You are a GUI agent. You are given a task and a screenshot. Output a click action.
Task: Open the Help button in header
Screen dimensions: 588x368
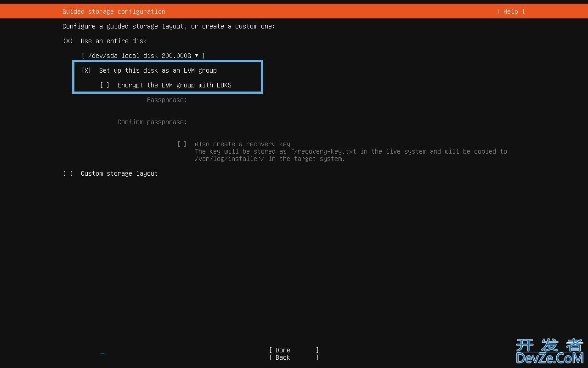510,11
